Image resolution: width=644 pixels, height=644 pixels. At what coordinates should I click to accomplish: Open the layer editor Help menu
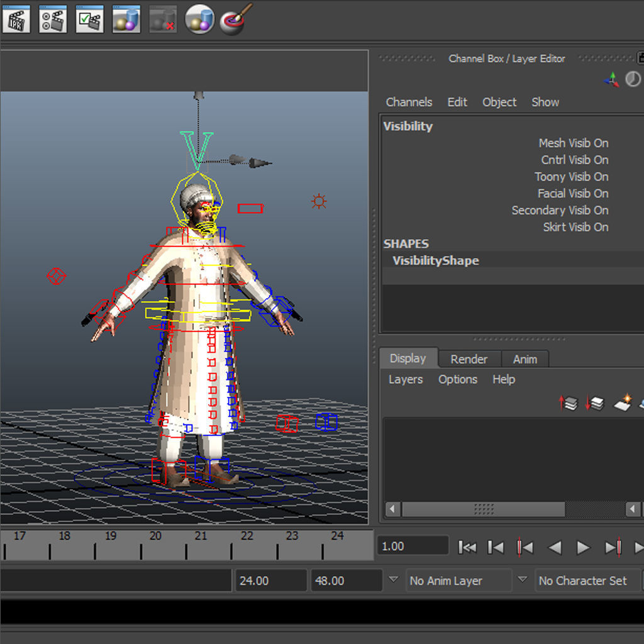coord(504,379)
